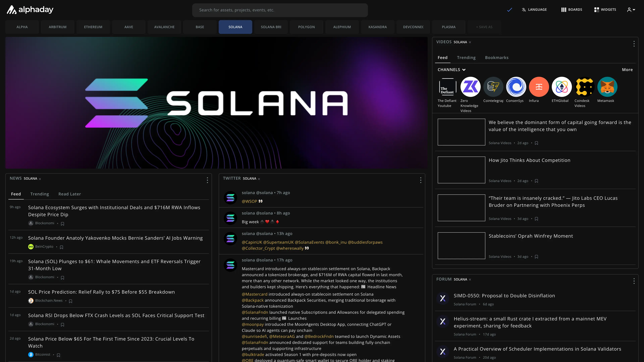Switch to the BASE board tab

coord(200,27)
